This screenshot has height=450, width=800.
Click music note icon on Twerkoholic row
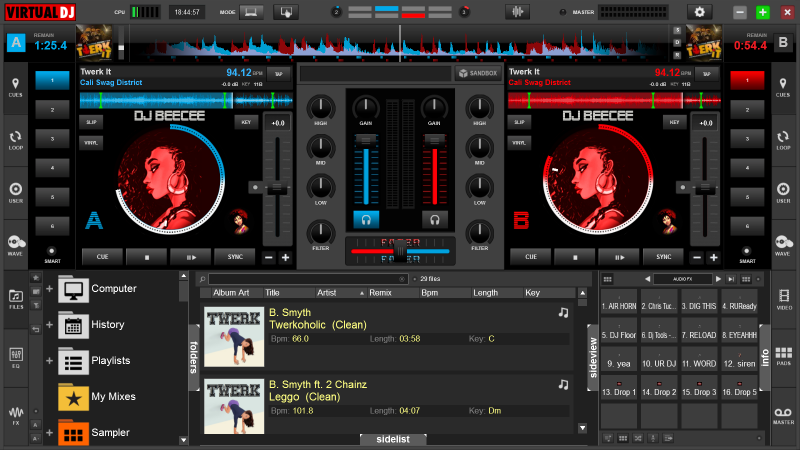point(563,312)
